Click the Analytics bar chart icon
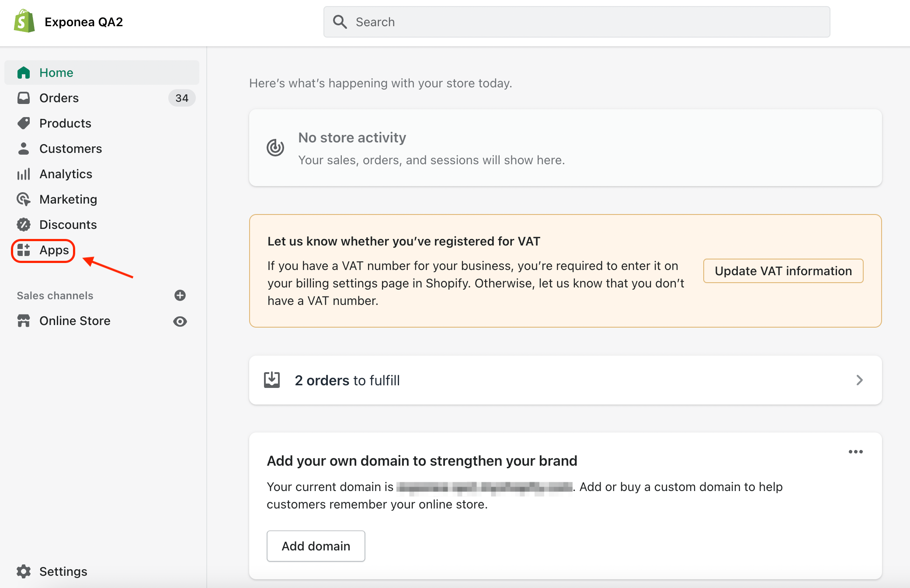Screen dimensions: 910x588 [24, 174]
